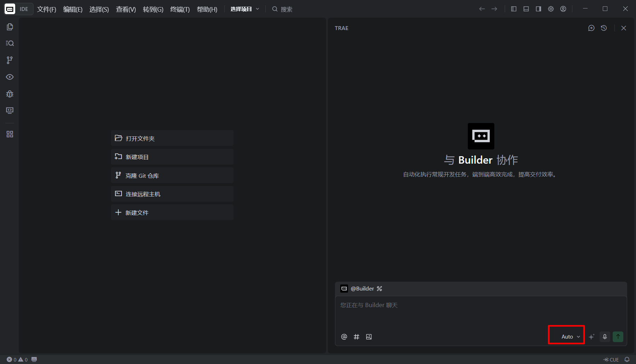The width and height of the screenshot is (636, 364).
Task: Open the Remote Explorer monitor icon
Action: (x=10, y=111)
